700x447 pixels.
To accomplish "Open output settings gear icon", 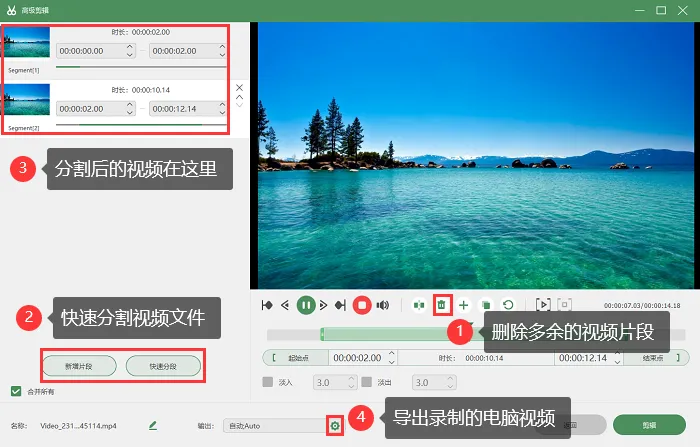I will click(335, 426).
